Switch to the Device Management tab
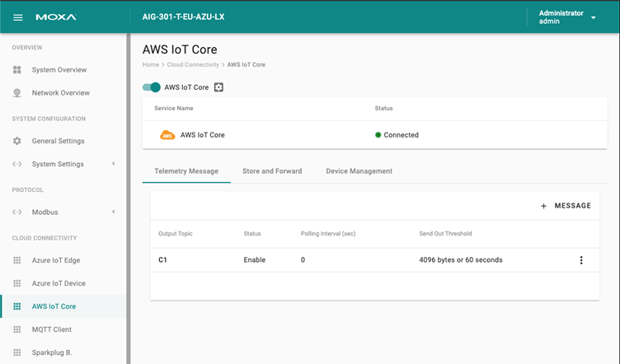Viewport: 620px width, 364px height. coord(359,171)
